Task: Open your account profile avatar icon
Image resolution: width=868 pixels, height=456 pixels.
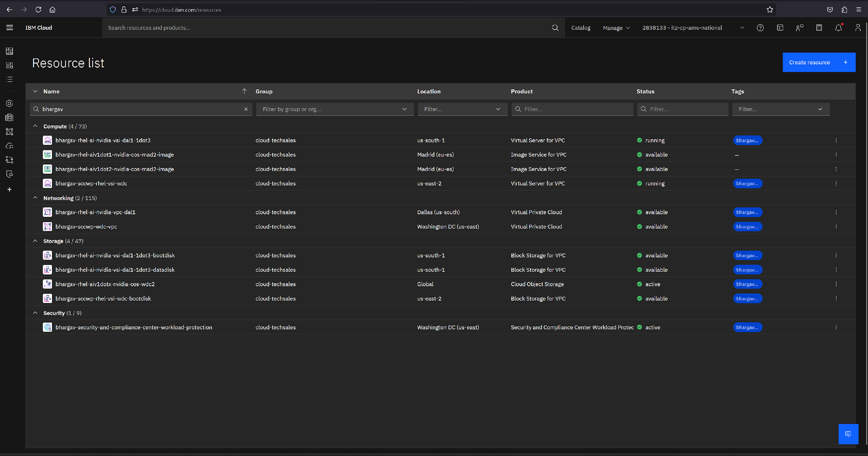Action: pos(858,27)
